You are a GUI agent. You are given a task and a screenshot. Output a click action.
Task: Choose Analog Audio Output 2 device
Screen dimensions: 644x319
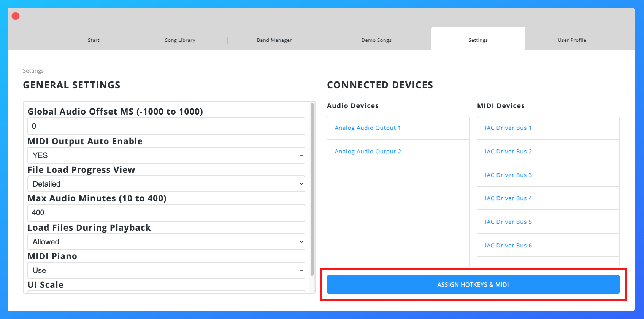(368, 152)
